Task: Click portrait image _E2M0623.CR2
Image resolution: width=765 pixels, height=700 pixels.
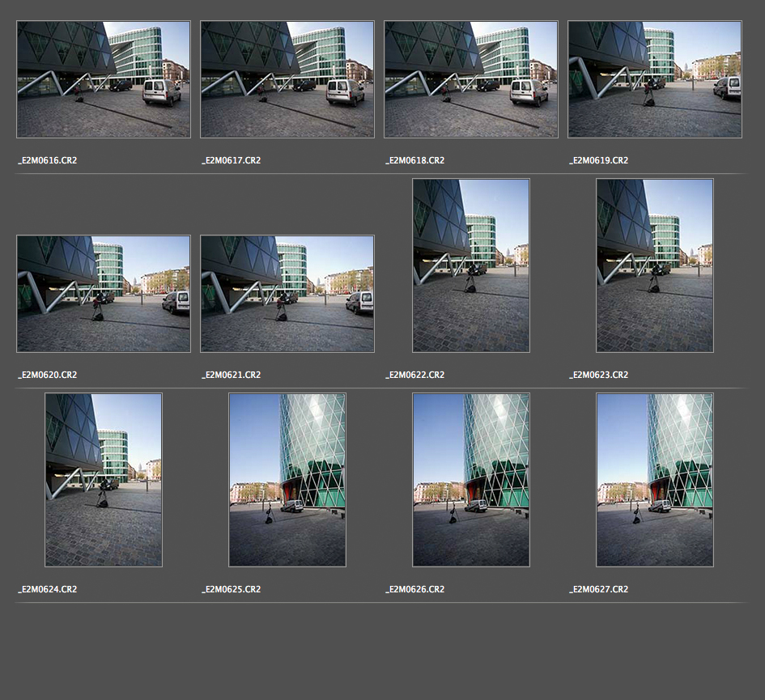Action: [x=655, y=265]
